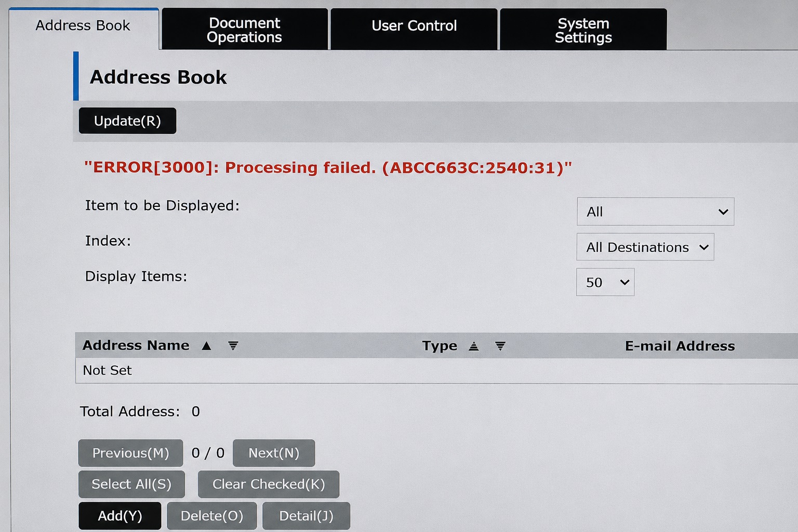Click the Type column header text
Screen dimensions: 798x532
pyautogui.click(x=440, y=346)
